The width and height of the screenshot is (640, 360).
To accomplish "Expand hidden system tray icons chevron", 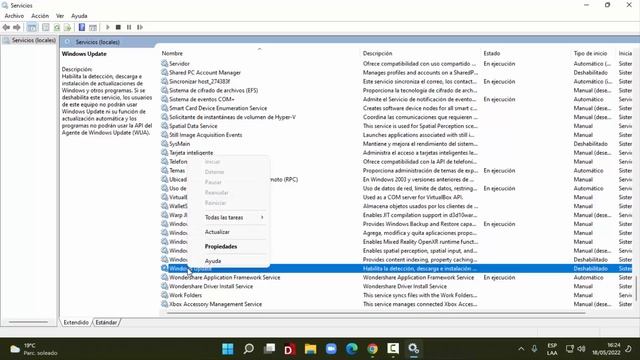I will point(521,349).
